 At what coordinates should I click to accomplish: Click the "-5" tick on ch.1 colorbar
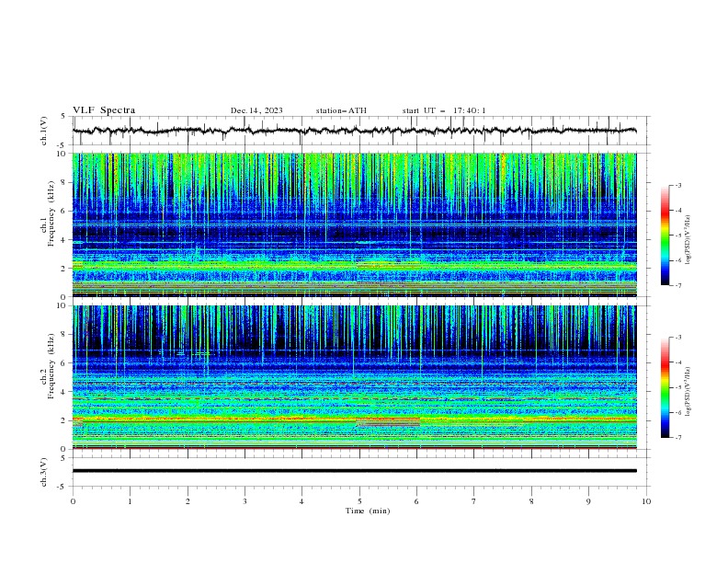[x=677, y=236]
